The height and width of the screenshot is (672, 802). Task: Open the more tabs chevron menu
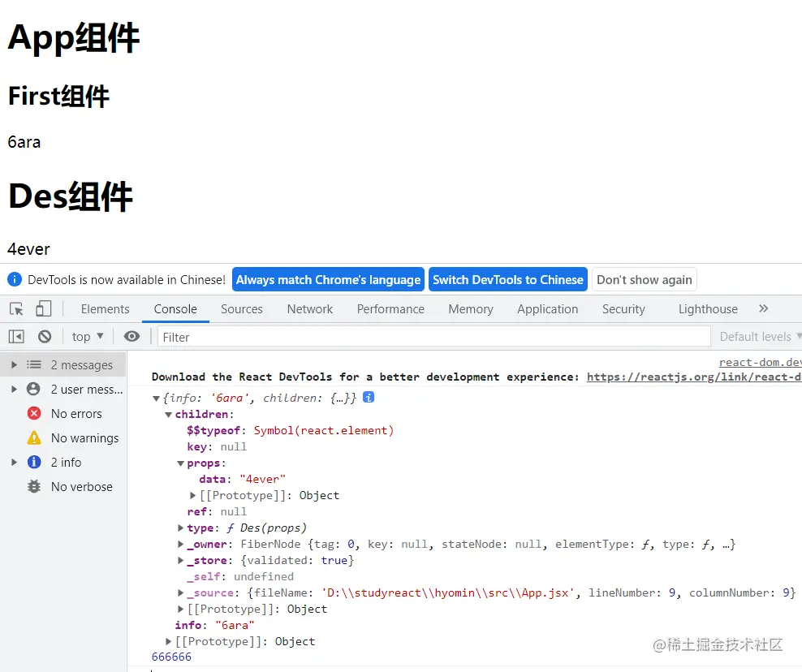pos(764,308)
